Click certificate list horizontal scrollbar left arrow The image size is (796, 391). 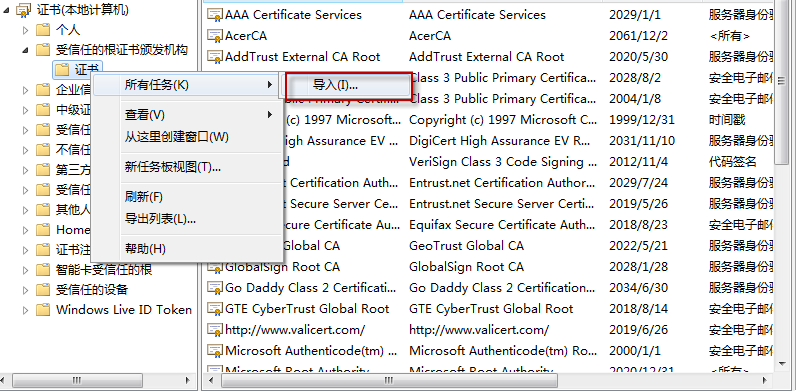pyautogui.click(x=210, y=380)
